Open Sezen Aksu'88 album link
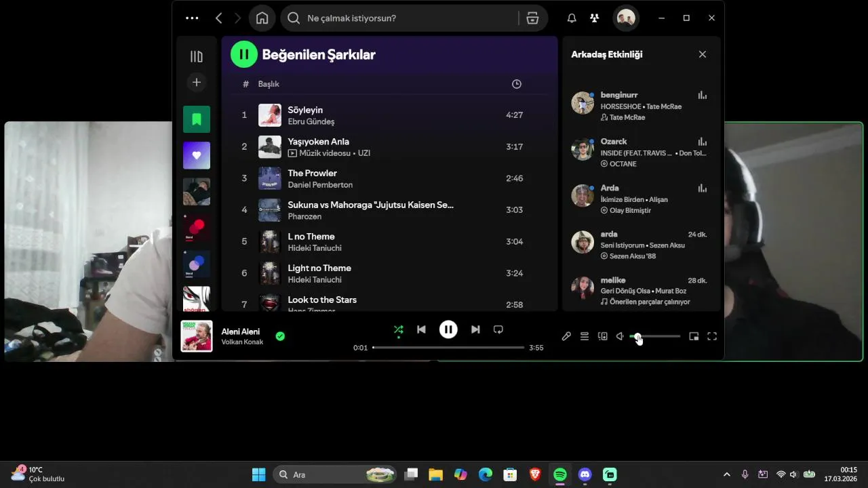 [x=633, y=256]
